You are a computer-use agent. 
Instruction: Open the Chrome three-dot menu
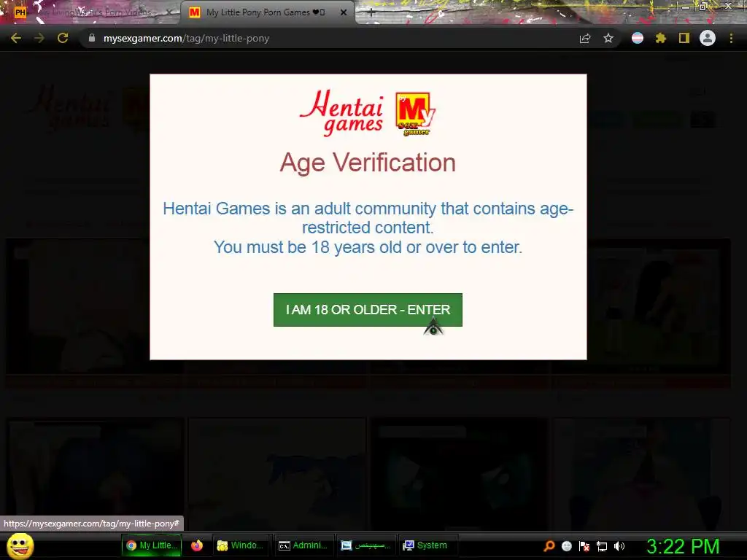tap(731, 38)
